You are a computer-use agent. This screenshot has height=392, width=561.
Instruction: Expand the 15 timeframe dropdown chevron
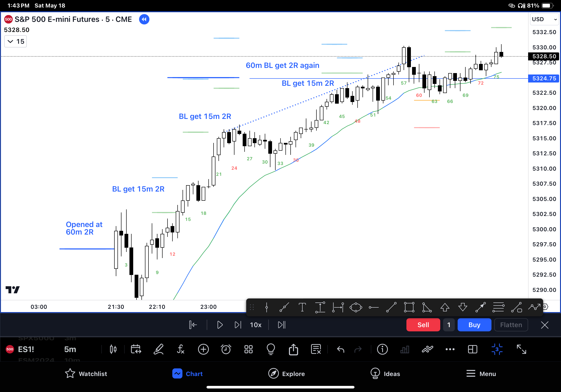pos(10,41)
